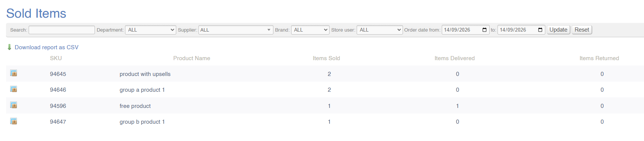644x141 pixels.
Task: Click product icon for SKU 94647
Action: (14, 121)
